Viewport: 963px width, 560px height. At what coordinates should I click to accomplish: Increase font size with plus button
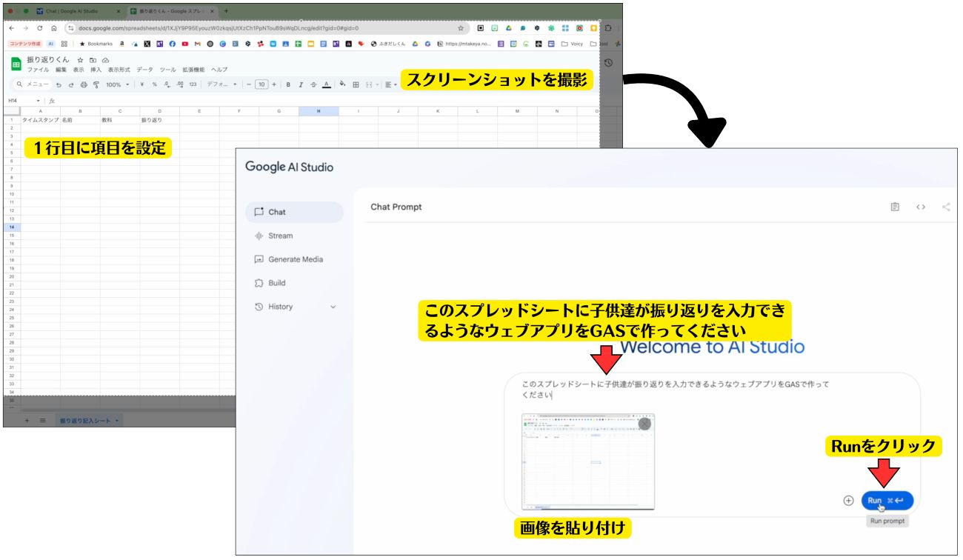[274, 84]
